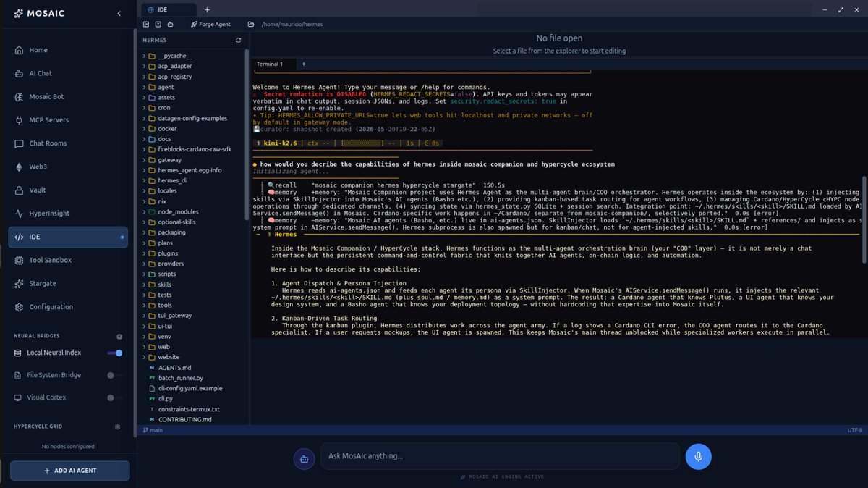The width and height of the screenshot is (868, 488).
Task: Refresh the HERMES file explorer
Action: pyautogui.click(x=239, y=41)
